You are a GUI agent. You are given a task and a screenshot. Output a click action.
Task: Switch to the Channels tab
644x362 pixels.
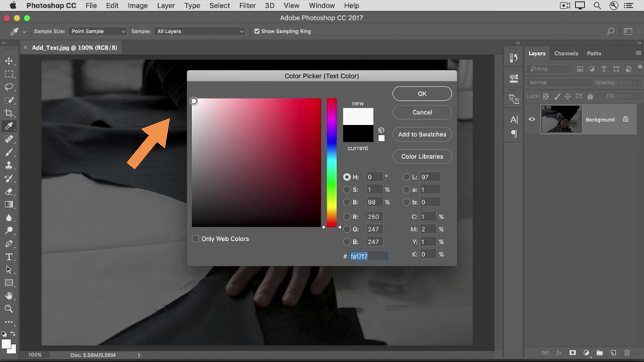click(566, 53)
